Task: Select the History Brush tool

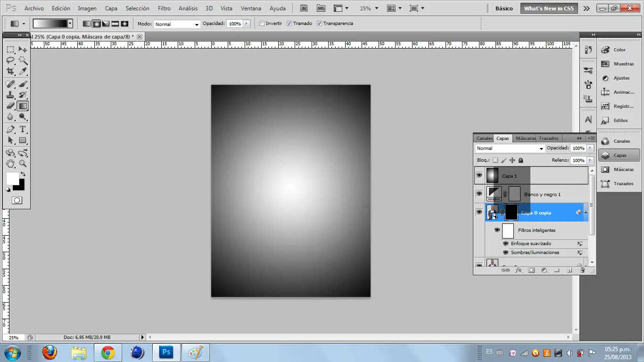Action: tap(23, 95)
